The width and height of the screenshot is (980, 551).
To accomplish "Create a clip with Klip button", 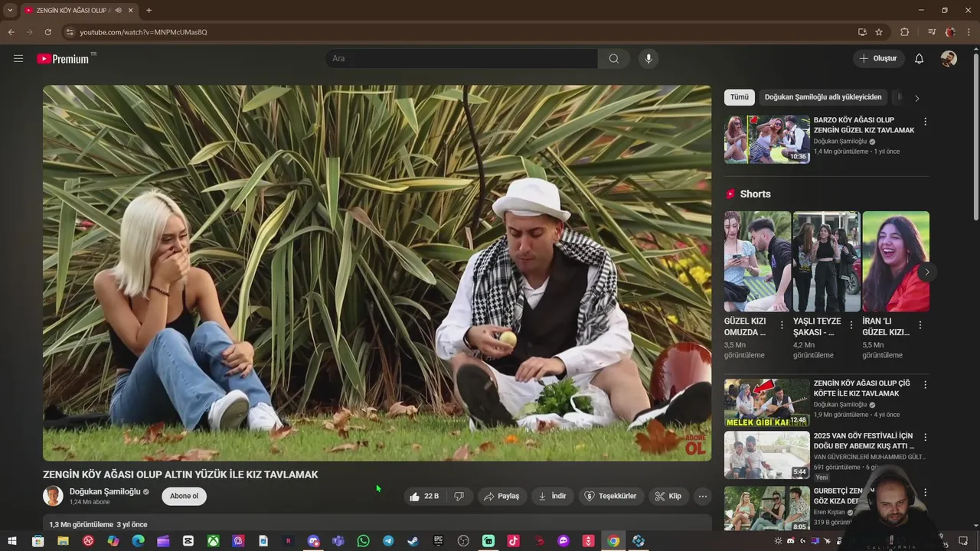I will click(x=668, y=496).
